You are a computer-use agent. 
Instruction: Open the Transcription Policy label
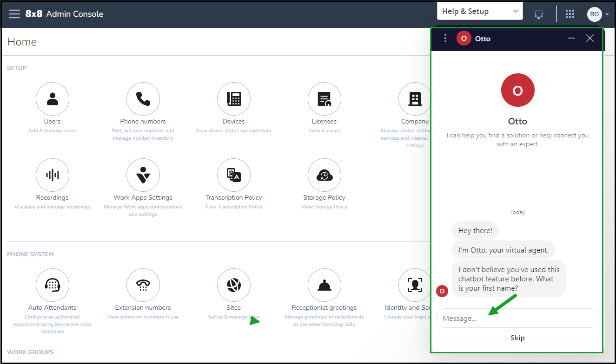(234, 197)
